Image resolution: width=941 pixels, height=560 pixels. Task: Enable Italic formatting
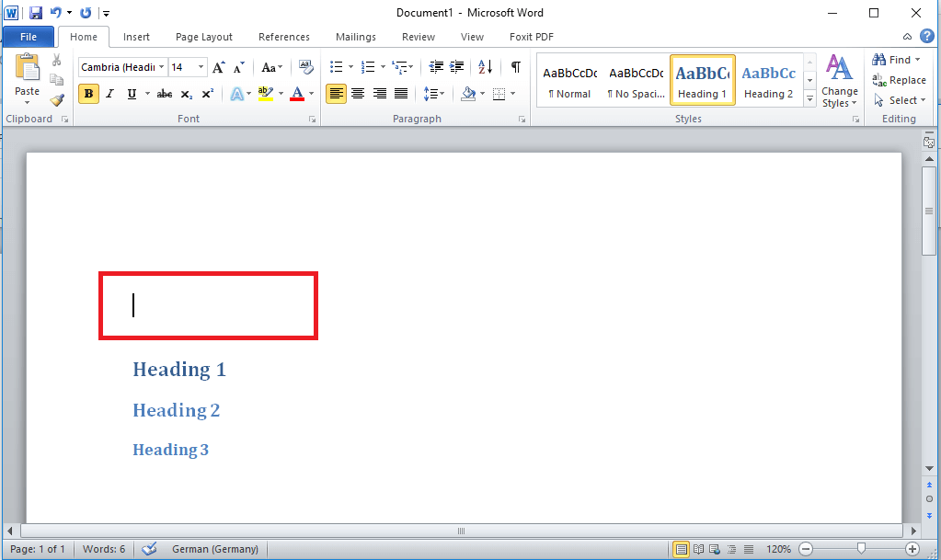[110, 94]
